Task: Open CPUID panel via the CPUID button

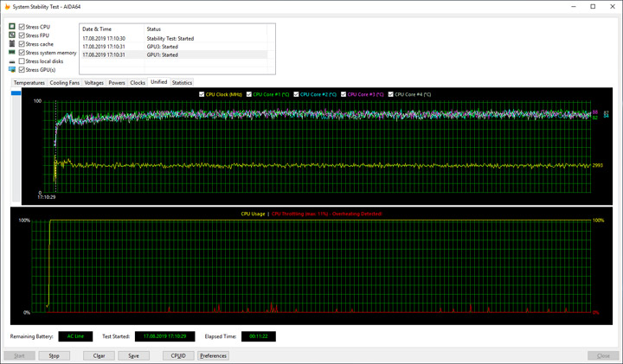Action: 178,355
